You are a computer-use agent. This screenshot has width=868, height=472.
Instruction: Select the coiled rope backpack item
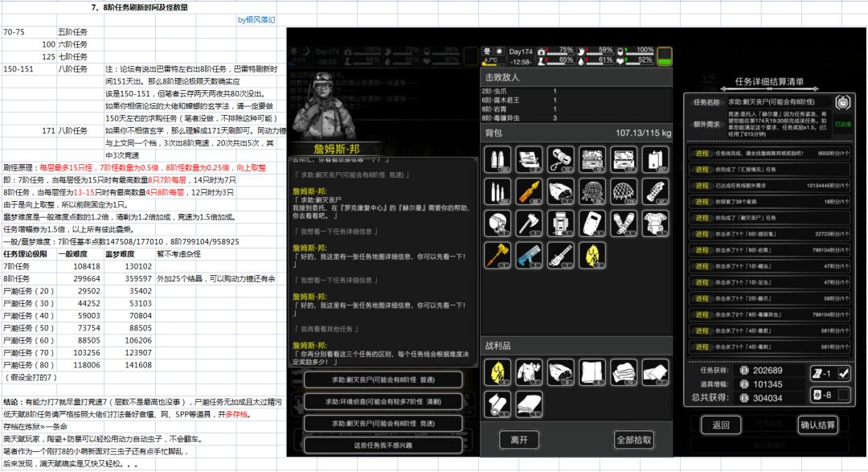(x=560, y=159)
